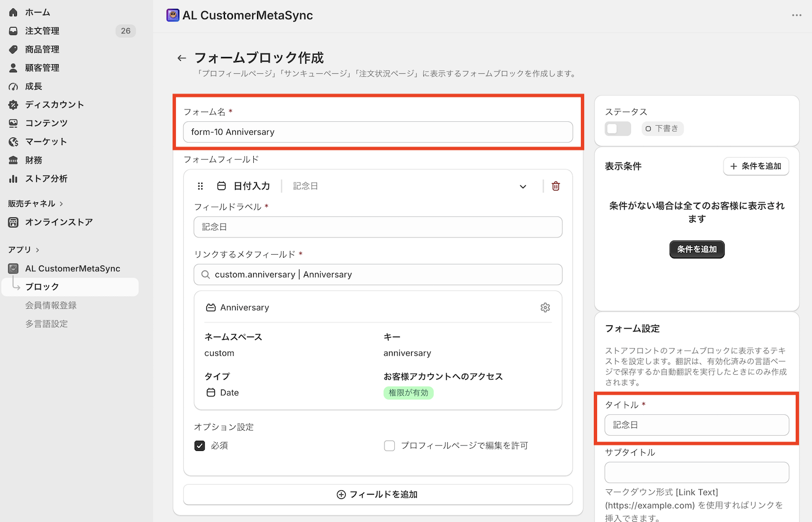Click the サブタイトル input field
The height and width of the screenshot is (522, 812).
tap(697, 472)
